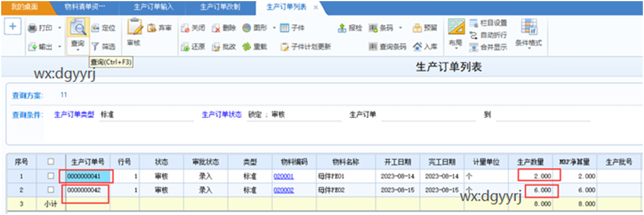This screenshot has width=644, height=215.
Task: Click the plus (add new) icon
Action: (12, 27)
